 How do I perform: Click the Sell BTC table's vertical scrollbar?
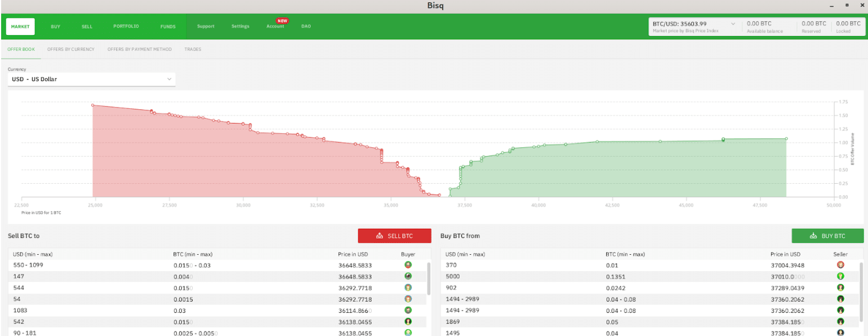click(x=428, y=278)
